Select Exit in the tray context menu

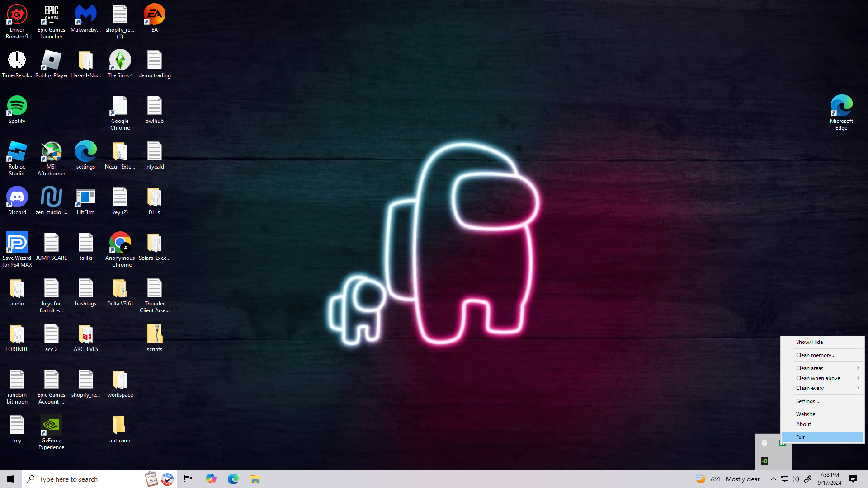pyautogui.click(x=822, y=437)
